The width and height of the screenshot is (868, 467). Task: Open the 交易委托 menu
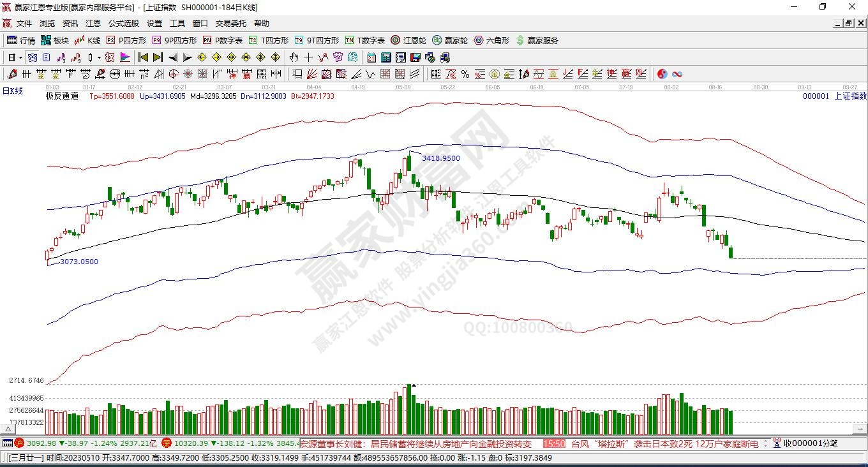click(x=230, y=23)
